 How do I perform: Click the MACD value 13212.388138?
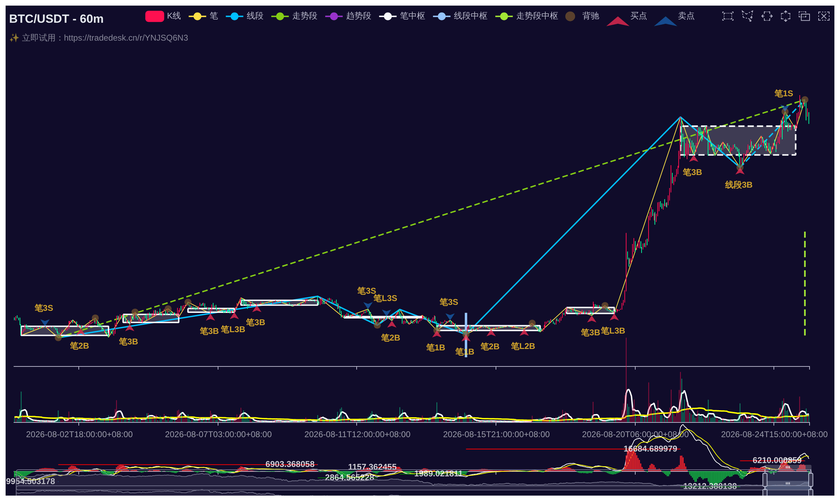click(x=710, y=486)
